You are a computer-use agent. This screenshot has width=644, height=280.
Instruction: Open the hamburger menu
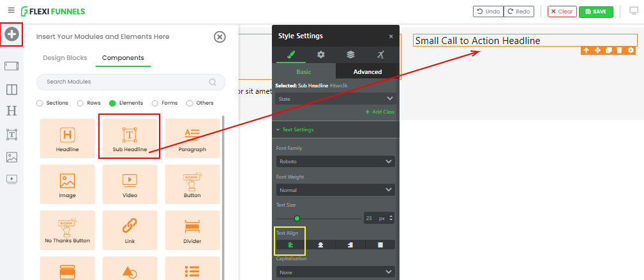click(11, 10)
